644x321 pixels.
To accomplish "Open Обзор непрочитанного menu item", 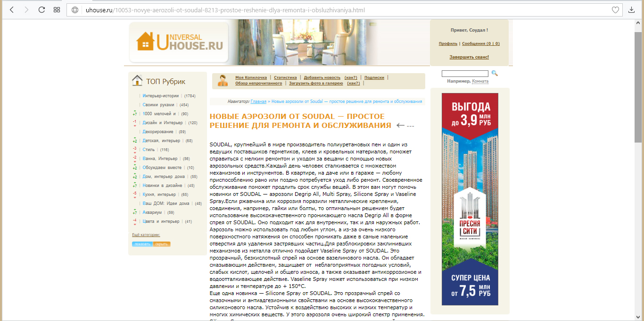I will (x=258, y=83).
